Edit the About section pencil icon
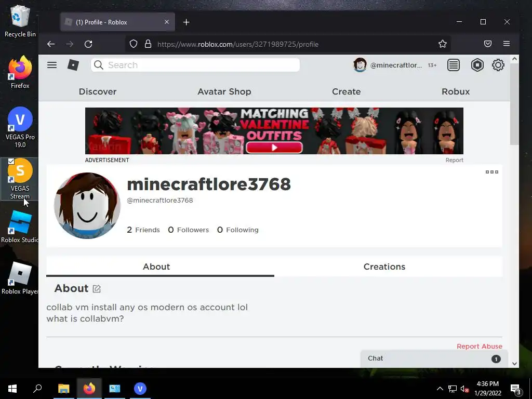Viewport: 532px width, 399px height. (x=97, y=289)
